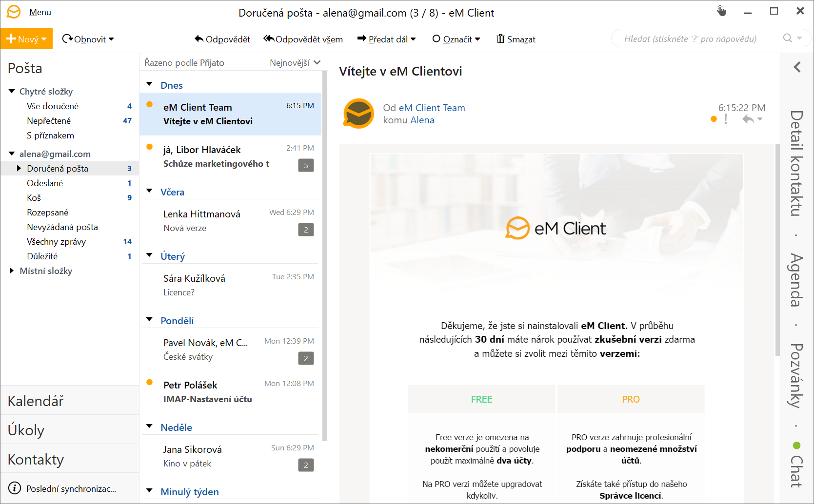Collapse the alena@gmail.com account node

tap(12, 154)
